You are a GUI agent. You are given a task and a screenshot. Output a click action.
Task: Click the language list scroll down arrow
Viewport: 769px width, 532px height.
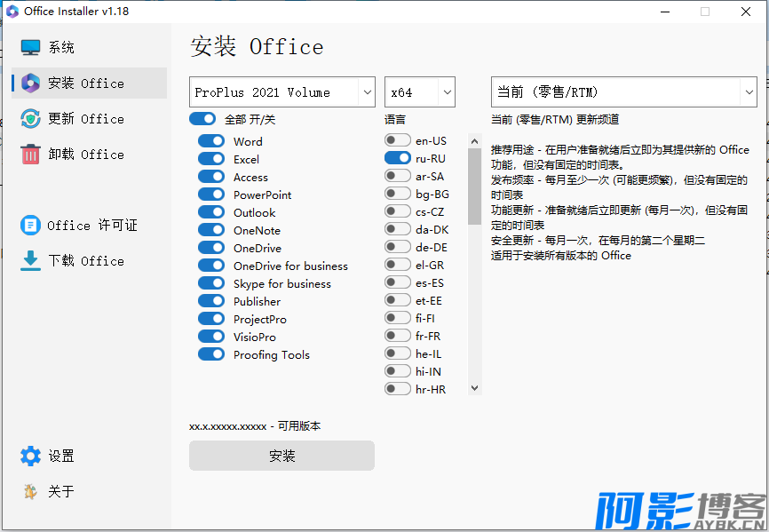[474, 388]
